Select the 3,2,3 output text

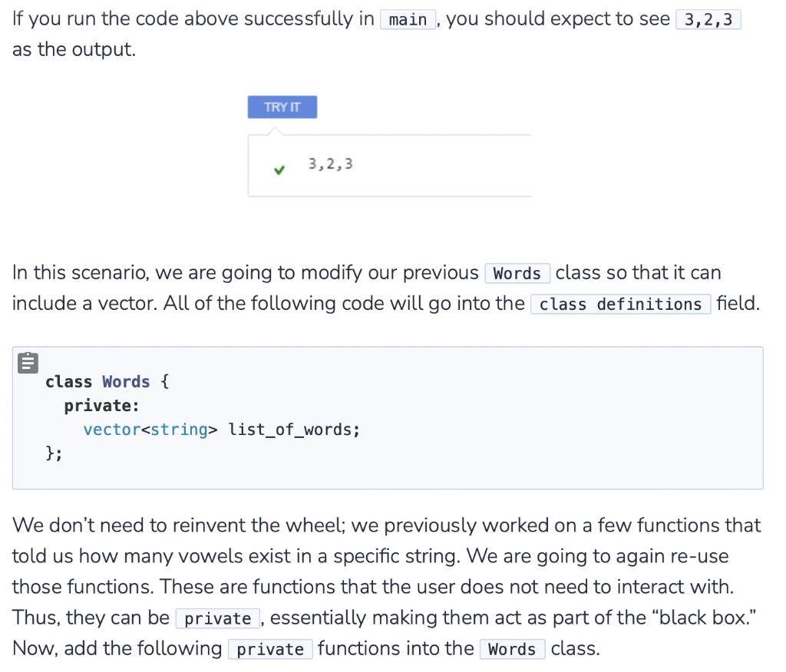point(330,164)
